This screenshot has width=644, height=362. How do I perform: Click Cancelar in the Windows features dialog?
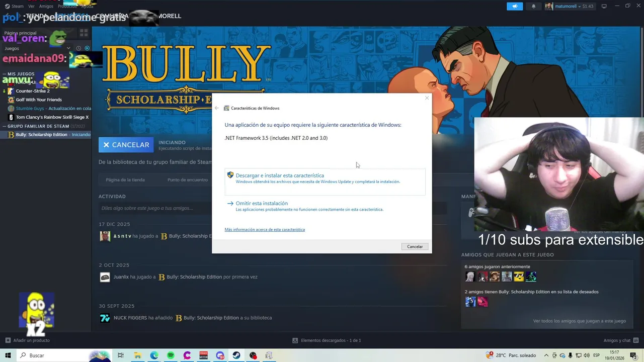415,246
